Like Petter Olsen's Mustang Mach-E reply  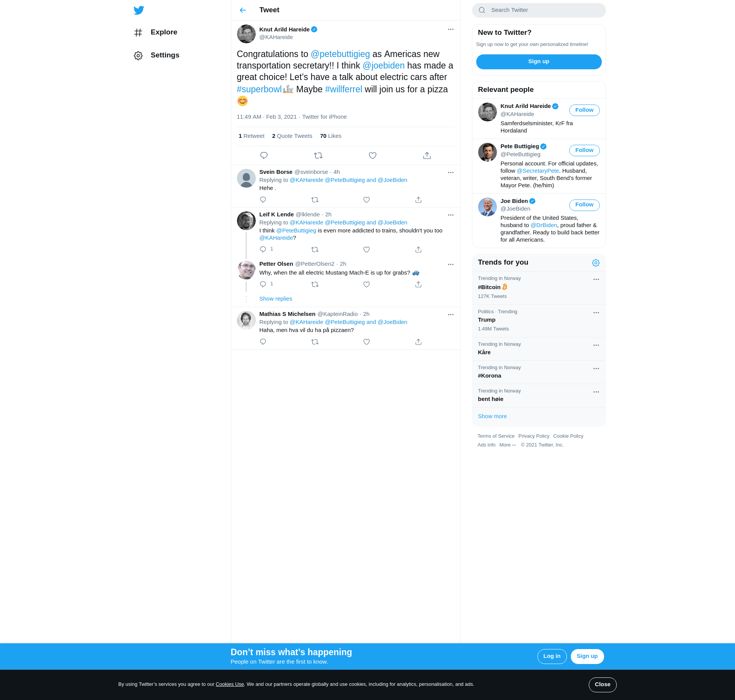pyautogui.click(x=366, y=285)
